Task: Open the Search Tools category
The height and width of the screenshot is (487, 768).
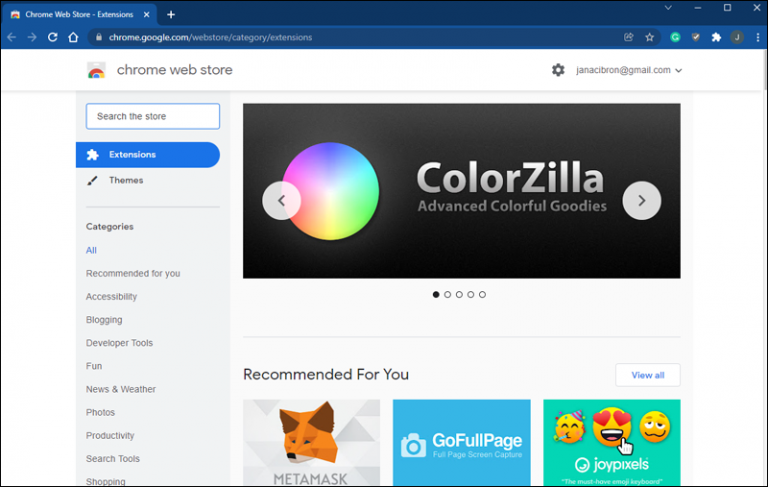Action: pos(113,459)
